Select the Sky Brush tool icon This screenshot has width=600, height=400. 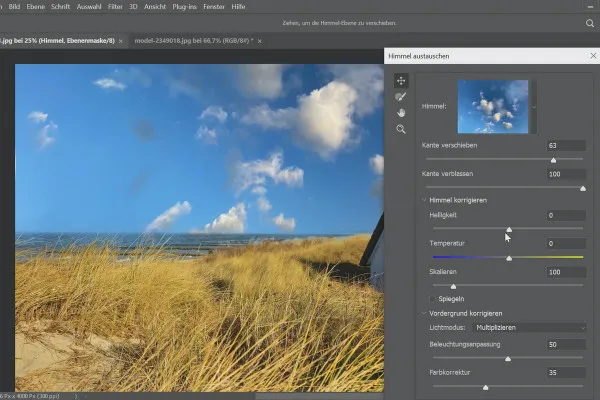[401, 97]
